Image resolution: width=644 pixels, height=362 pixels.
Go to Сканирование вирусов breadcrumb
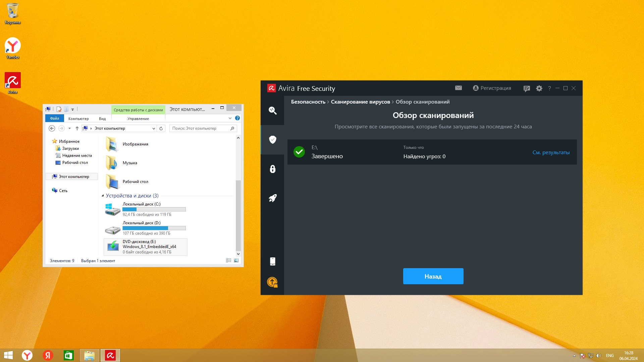tap(360, 102)
